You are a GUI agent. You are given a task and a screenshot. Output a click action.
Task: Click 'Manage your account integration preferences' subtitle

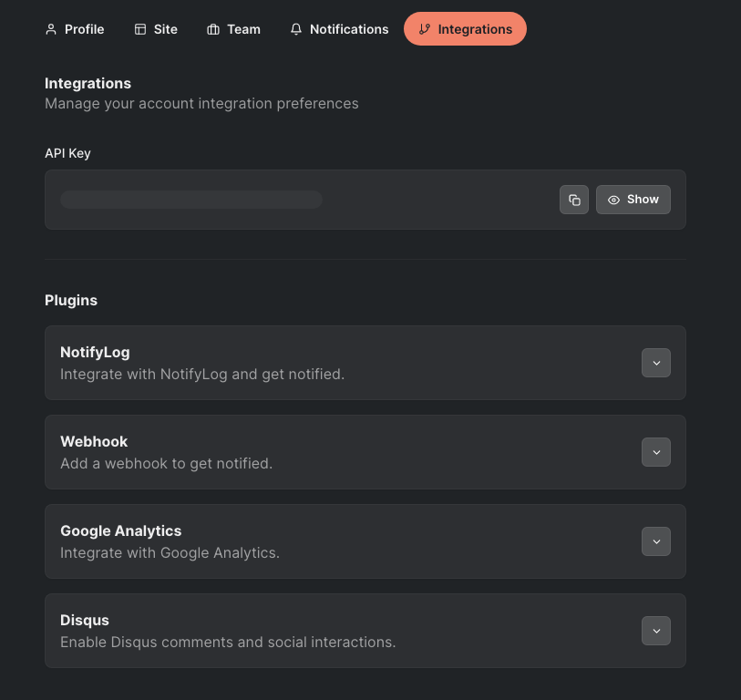[x=201, y=104]
